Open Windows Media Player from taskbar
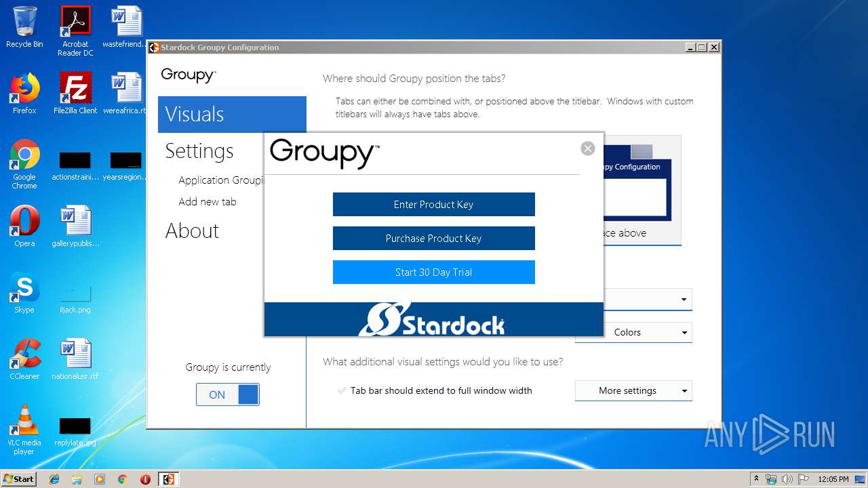 coord(100,479)
